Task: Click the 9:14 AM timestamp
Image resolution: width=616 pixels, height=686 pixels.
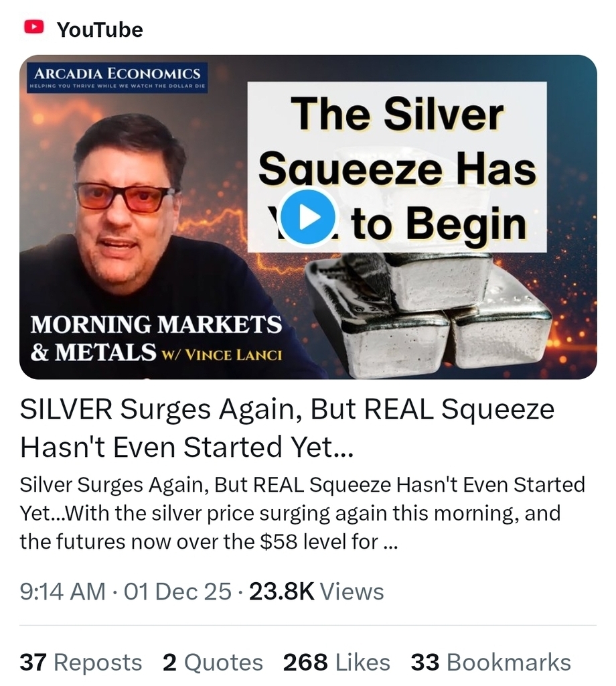Action: coord(62,592)
